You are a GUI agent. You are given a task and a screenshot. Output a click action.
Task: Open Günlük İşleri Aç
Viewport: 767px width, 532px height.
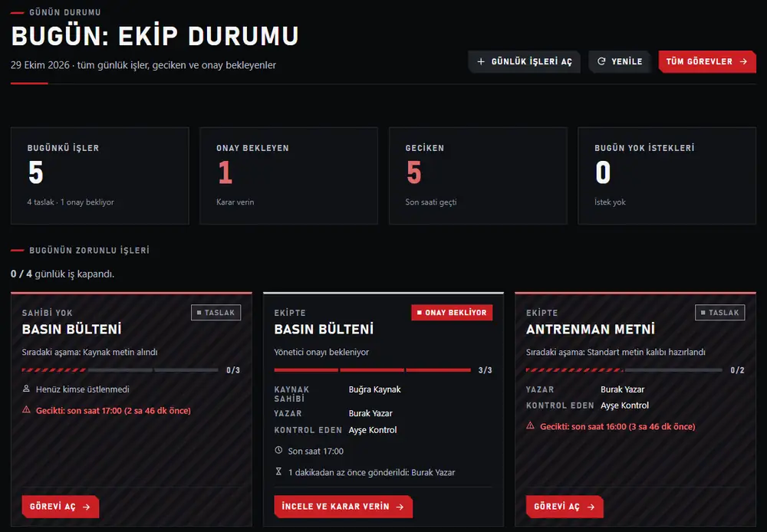(524, 61)
